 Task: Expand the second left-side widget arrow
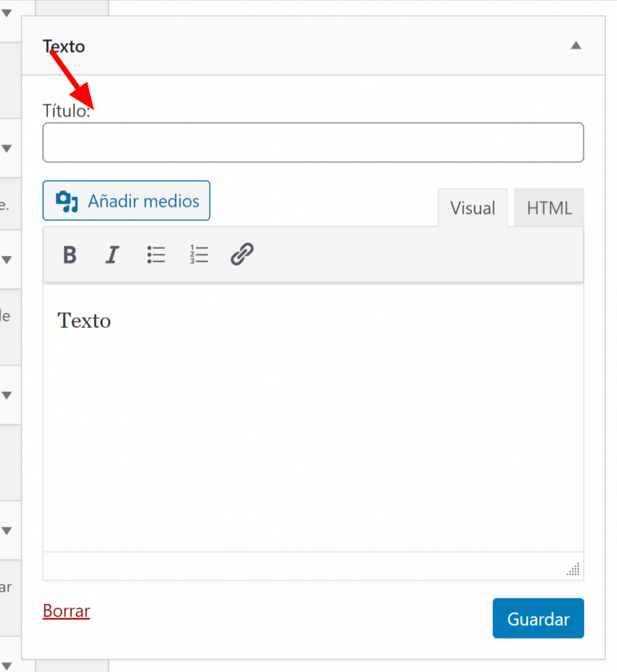[6, 148]
